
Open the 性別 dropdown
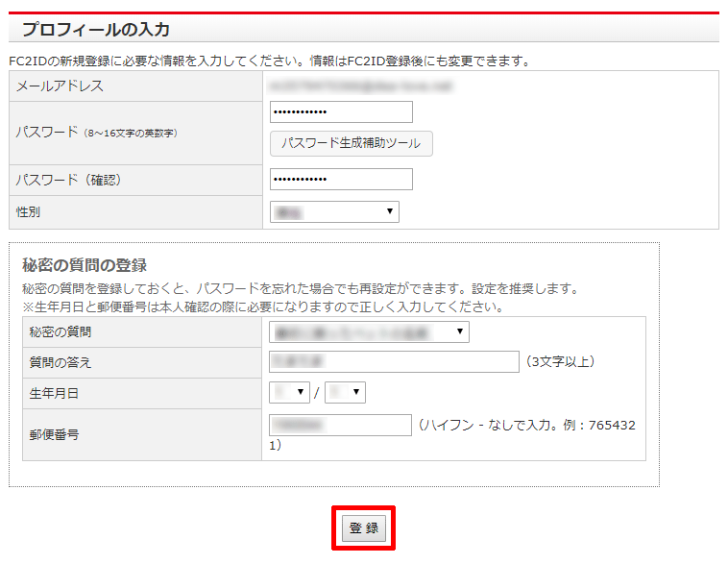click(334, 211)
